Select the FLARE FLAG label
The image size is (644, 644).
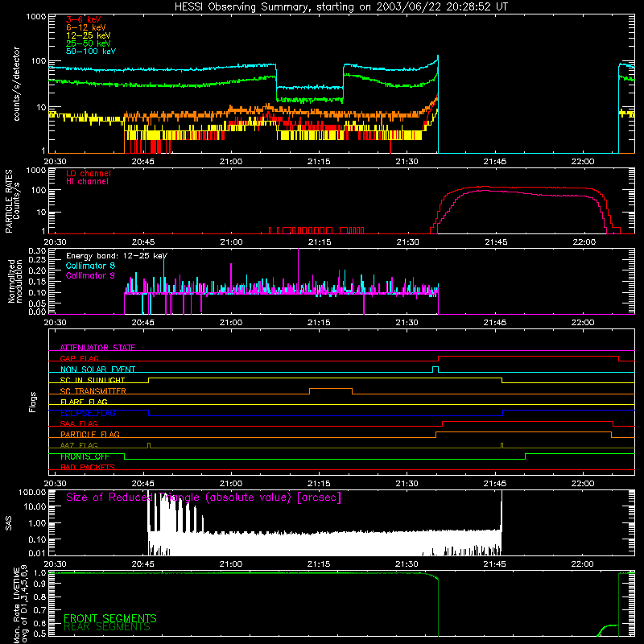coord(84,402)
